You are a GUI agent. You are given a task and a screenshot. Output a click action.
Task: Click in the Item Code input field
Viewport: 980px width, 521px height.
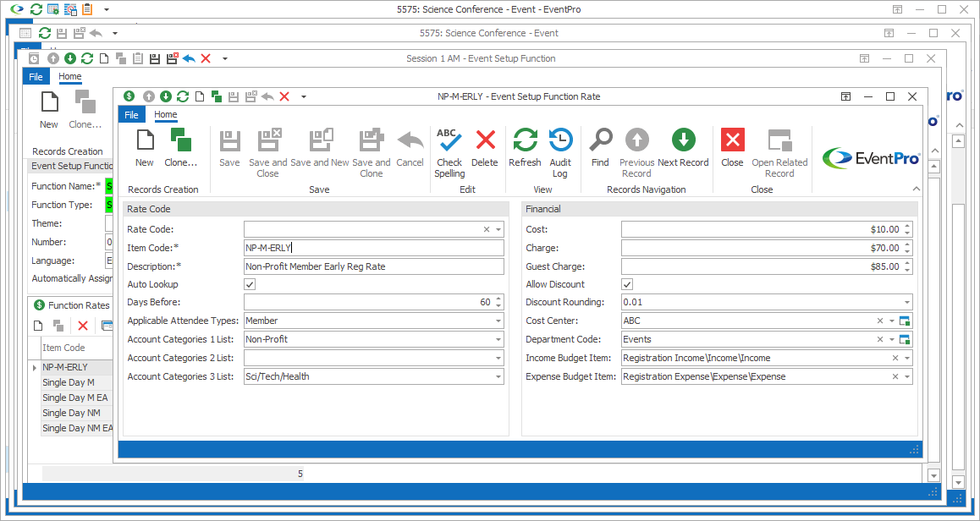(x=374, y=248)
